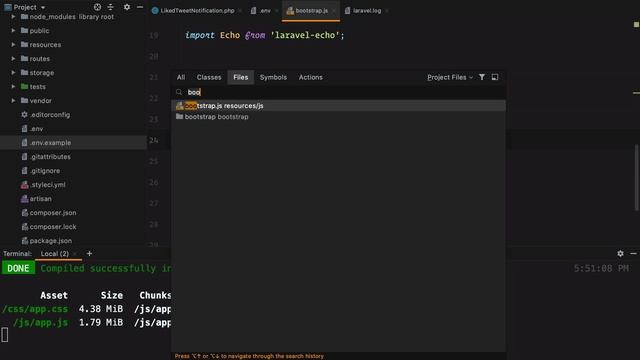Select composer.lock in project tree
The image size is (640, 360).
(x=53, y=227)
